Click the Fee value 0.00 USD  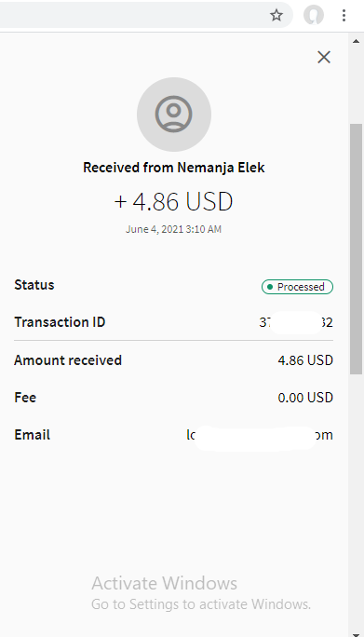[x=305, y=398]
